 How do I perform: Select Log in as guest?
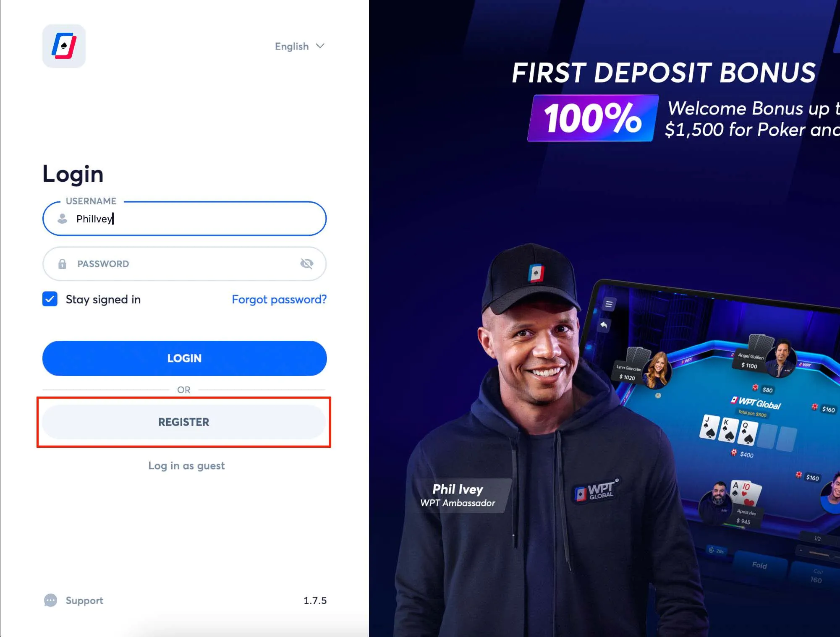186,465
